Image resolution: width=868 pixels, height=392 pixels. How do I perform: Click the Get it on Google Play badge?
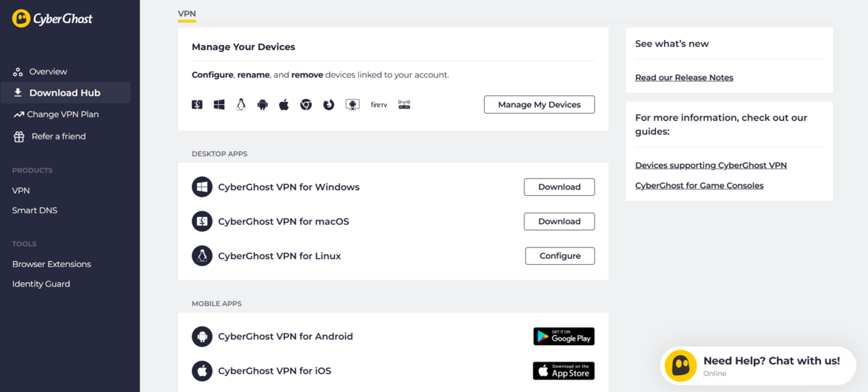pyautogui.click(x=563, y=336)
